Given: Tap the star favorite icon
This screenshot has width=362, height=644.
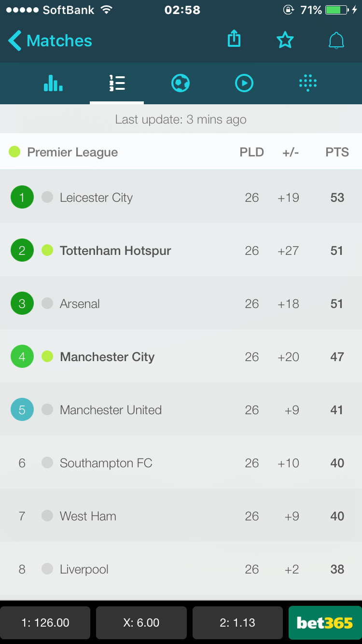Looking at the screenshot, I should (x=285, y=40).
